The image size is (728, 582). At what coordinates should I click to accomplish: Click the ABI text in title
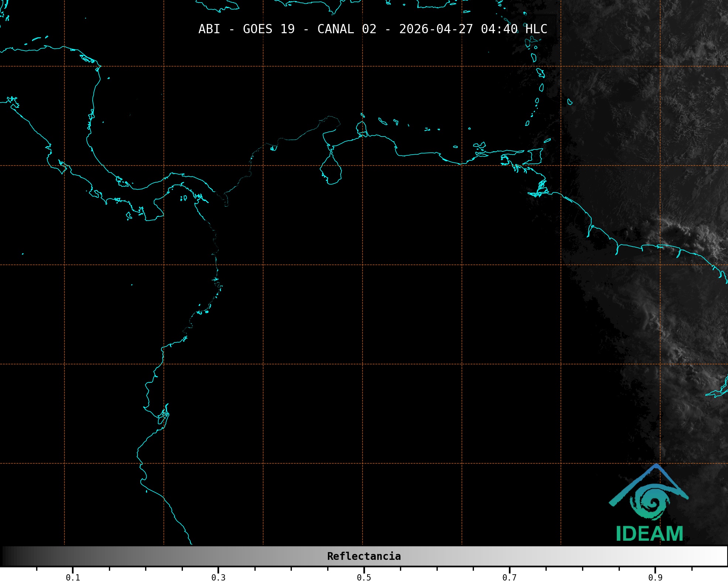point(209,29)
